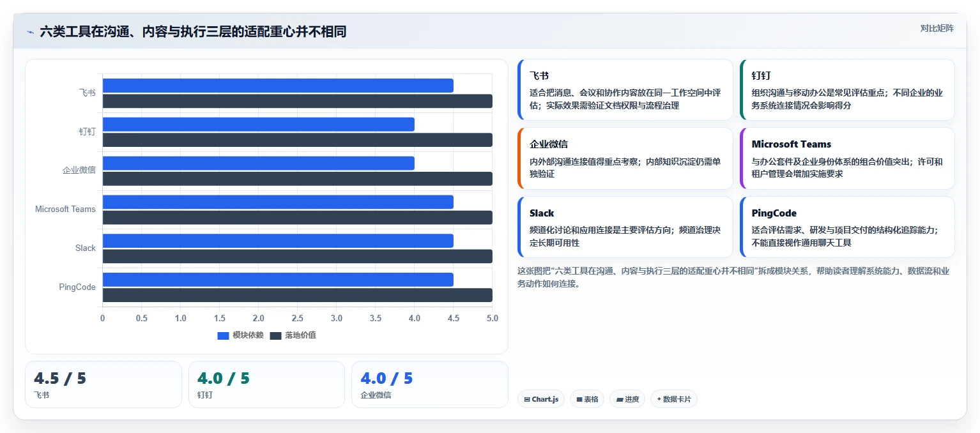This screenshot has height=433, width=980.
Task: Open the Microsoft Teams description card
Action: click(x=847, y=158)
